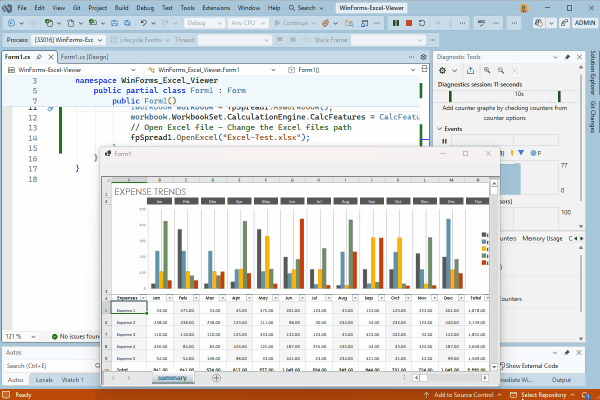Viewport: 600px width, 400px height.
Task: Pause the Events track in Diagnostic Tools
Action: [x=444, y=141]
